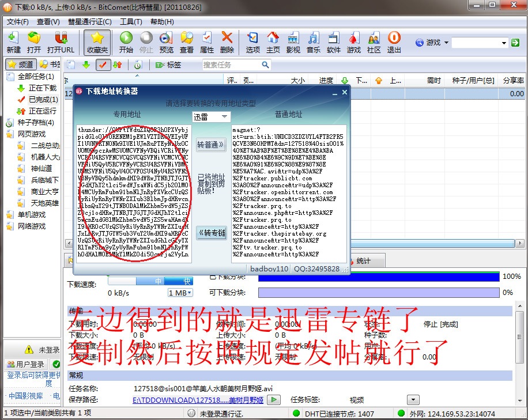Open the 1 MB speed limit dropdown

180,293
